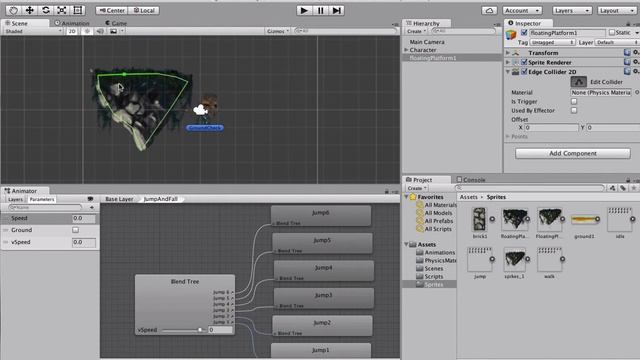Open the Layers dropdown
Image resolution: width=640 pixels, height=360 pixels.
[572, 10]
